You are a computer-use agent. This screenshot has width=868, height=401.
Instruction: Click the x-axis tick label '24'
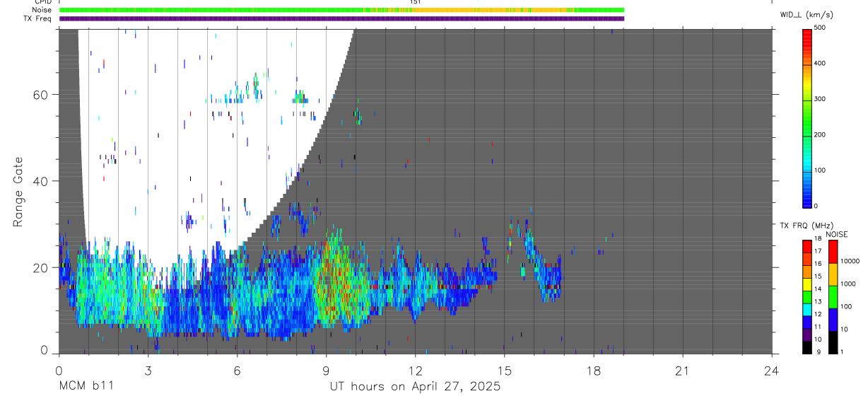[x=772, y=371]
